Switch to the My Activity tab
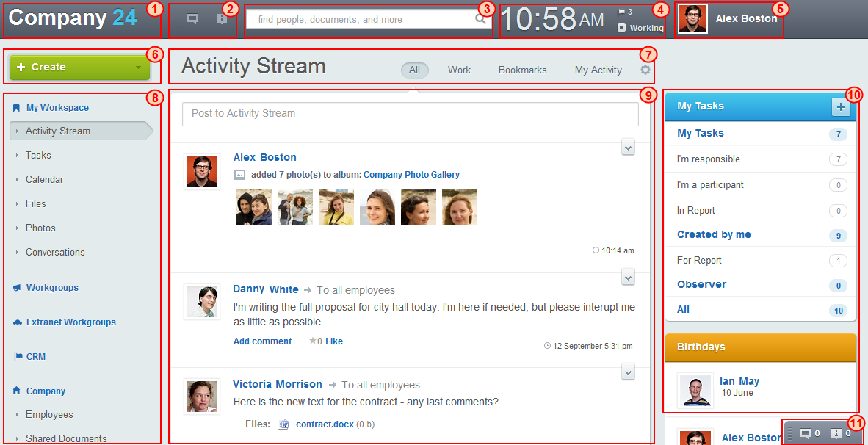Screen dimensions: 868x445 (598, 70)
